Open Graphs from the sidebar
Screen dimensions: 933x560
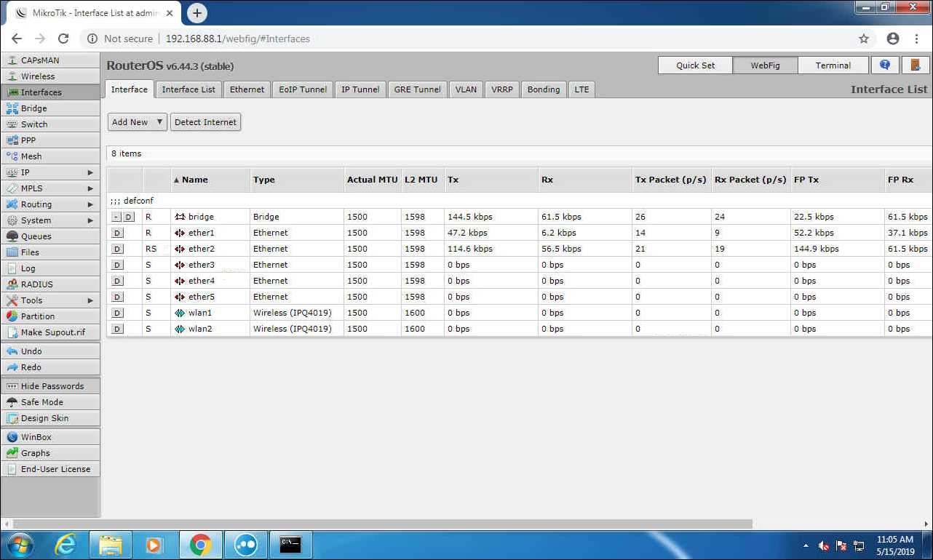(50, 453)
